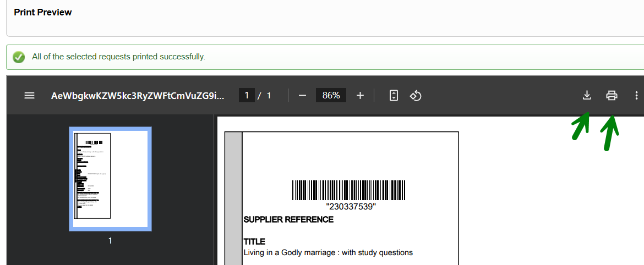
Task: Click the barcode number "230337539"
Action: 351,206
